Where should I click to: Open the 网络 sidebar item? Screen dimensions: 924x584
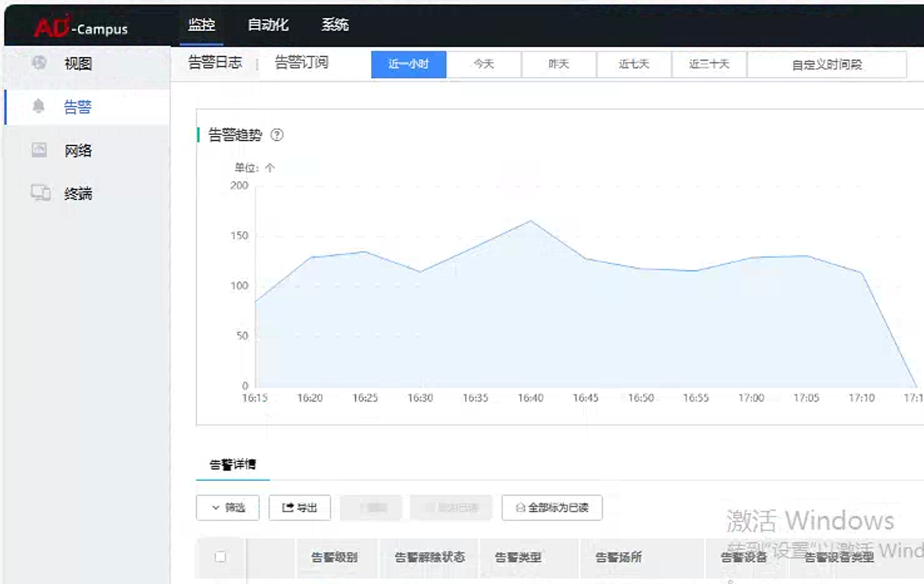[x=77, y=151]
